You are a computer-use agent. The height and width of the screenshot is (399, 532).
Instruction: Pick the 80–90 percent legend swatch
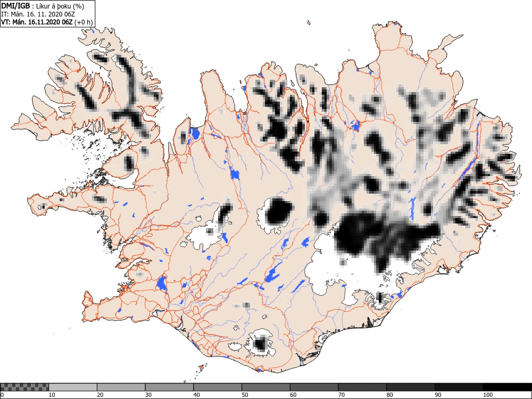pyautogui.click(x=411, y=387)
